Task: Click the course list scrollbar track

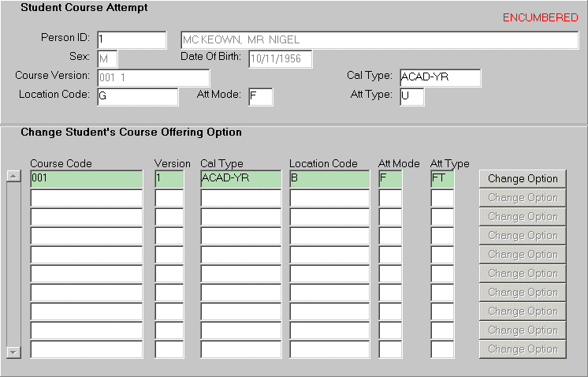Action: [13, 264]
